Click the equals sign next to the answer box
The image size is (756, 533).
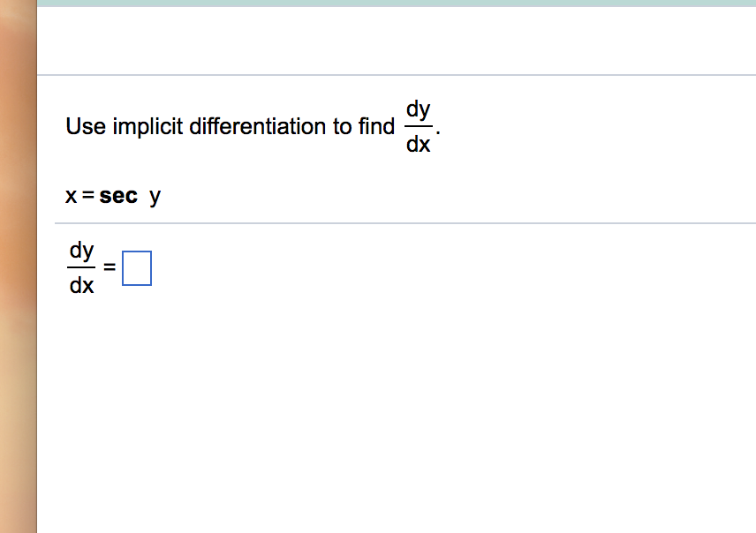108,267
